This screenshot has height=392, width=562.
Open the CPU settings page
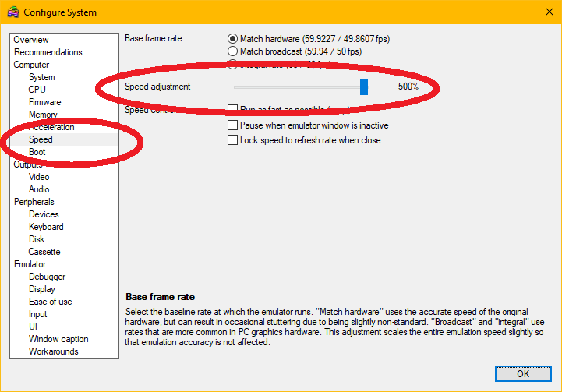[x=37, y=90]
